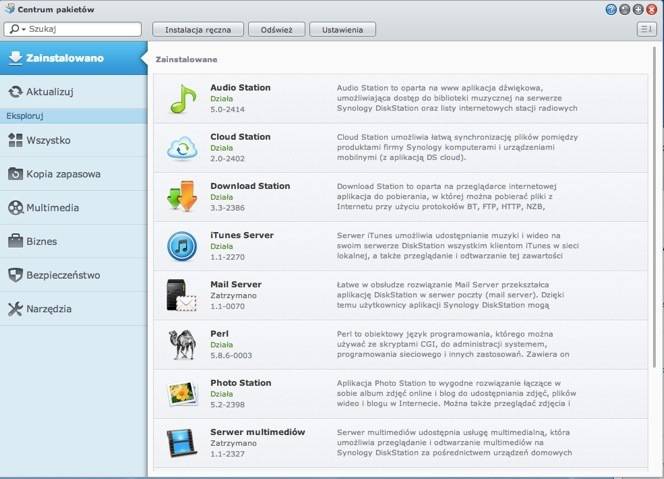
Task: Click the Perl description text
Action: pos(453,344)
